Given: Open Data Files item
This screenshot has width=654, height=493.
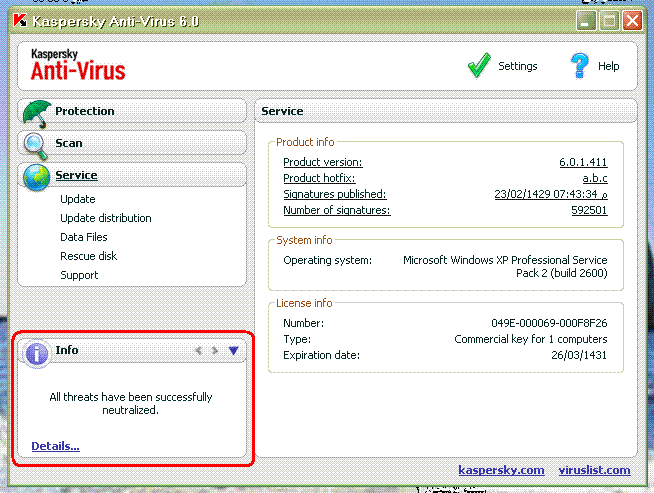Looking at the screenshot, I should (84, 237).
